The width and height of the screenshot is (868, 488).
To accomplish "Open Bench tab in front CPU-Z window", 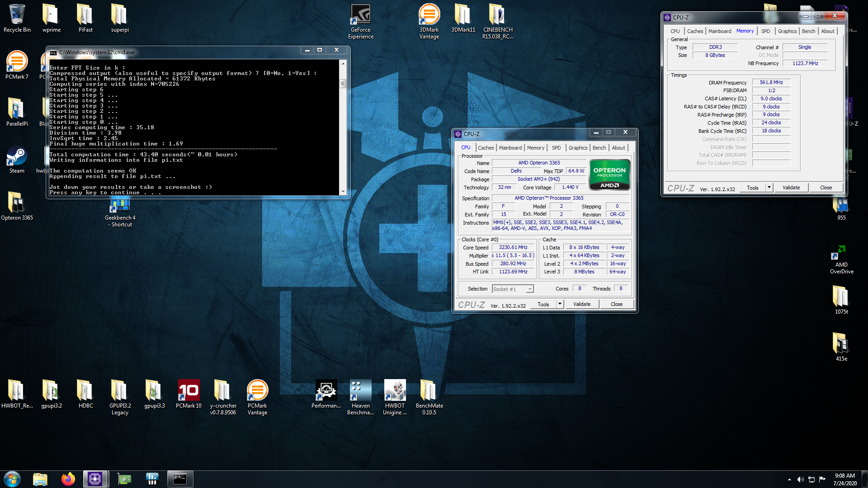I will click(x=599, y=148).
